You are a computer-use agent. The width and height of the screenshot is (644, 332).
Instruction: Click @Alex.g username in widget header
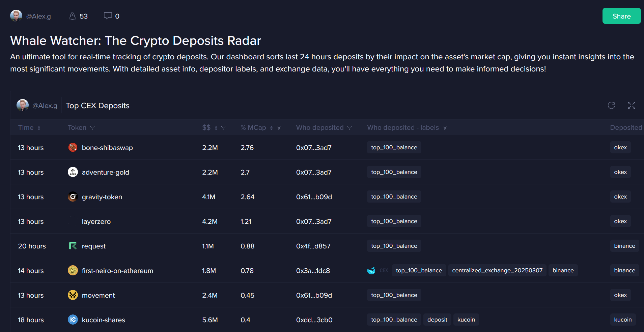click(x=45, y=105)
